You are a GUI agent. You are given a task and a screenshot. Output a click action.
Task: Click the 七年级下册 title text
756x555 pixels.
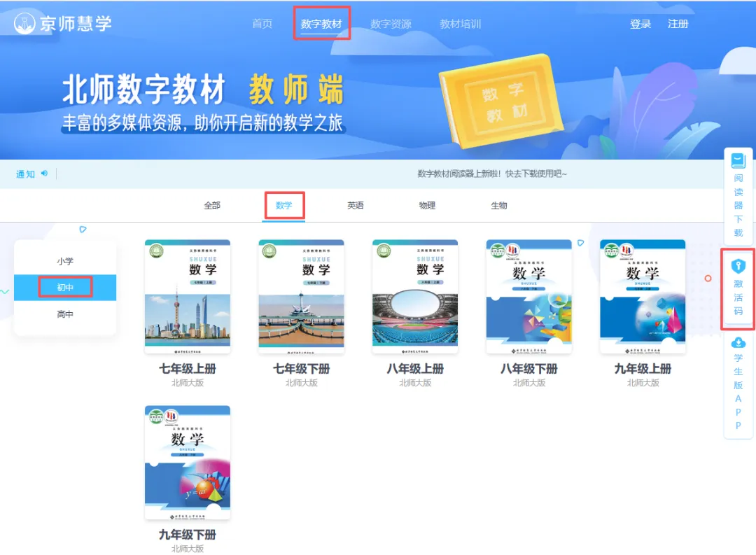tap(301, 369)
